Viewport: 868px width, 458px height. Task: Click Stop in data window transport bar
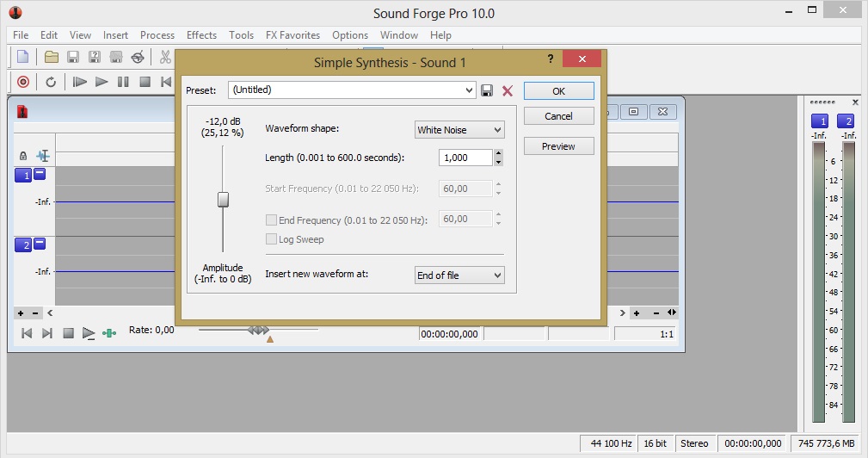[68, 333]
